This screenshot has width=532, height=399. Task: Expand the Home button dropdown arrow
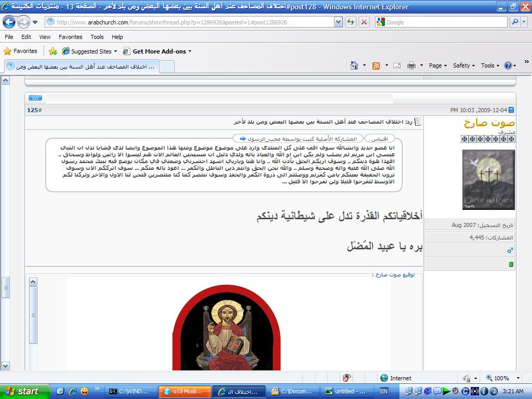click(364, 65)
